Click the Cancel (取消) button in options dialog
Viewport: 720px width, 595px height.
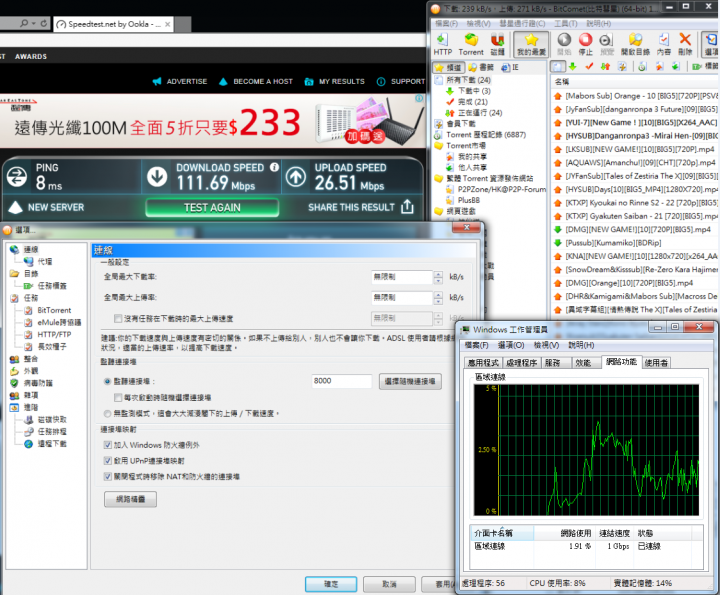click(389, 584)
